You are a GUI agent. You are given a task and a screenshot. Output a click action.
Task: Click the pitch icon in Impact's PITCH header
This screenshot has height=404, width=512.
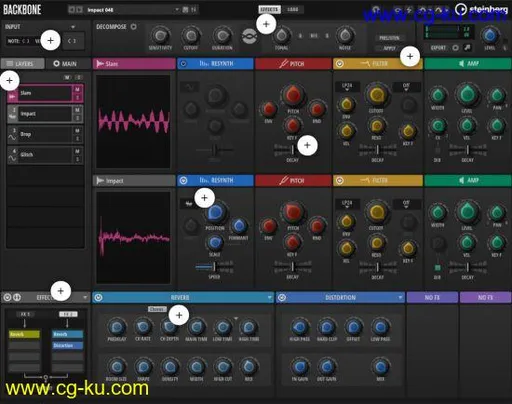tap(284, 180)
